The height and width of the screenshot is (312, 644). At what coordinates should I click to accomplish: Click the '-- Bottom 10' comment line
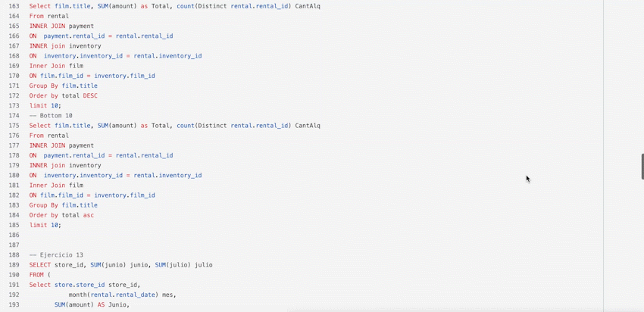point(51,116)
